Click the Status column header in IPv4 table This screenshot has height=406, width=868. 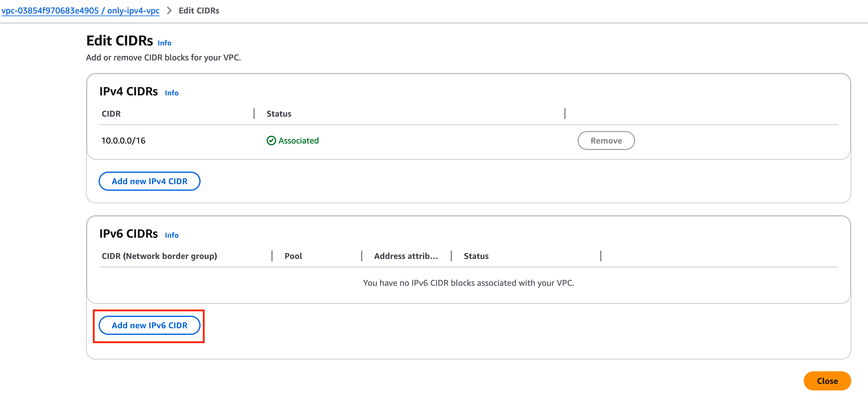pyautogui.click(x=279, y=114)
